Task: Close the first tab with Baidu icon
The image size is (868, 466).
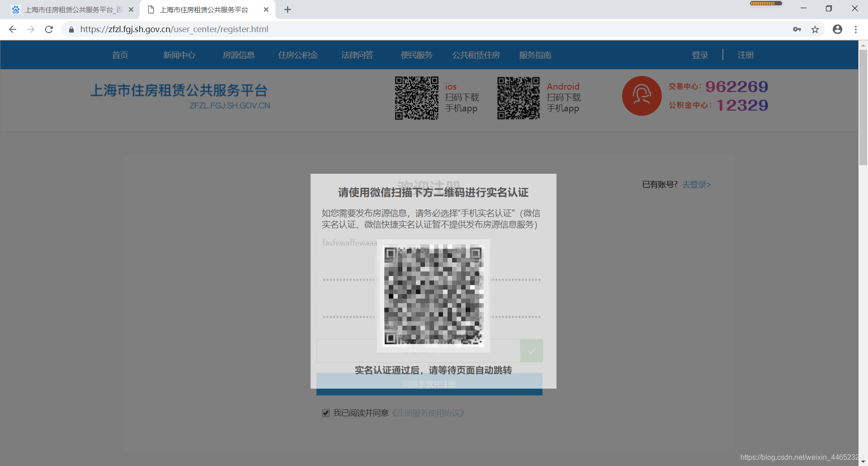Action: point(131,10)
